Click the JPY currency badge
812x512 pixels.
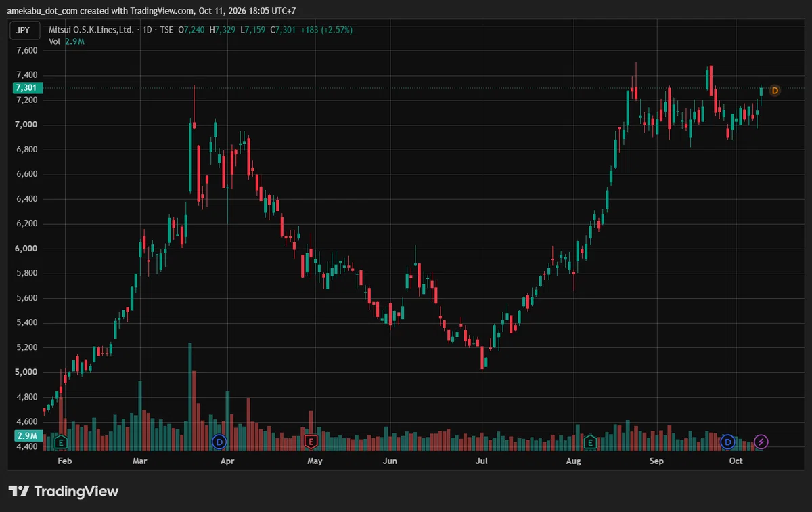point(26,30)
